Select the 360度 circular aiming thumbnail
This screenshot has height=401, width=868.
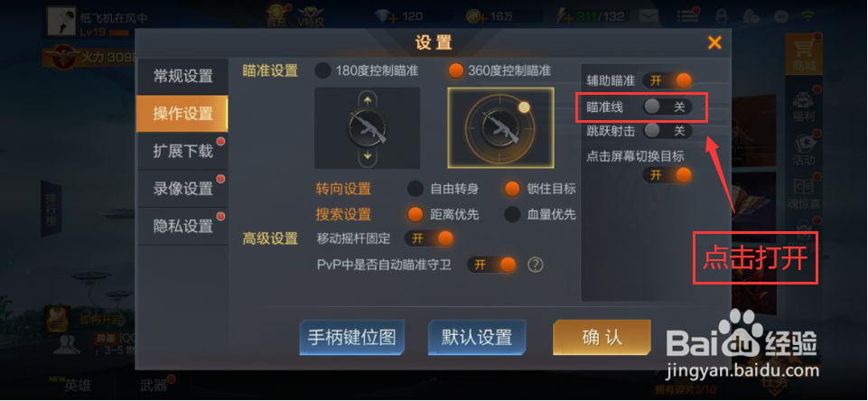point(500,128)
